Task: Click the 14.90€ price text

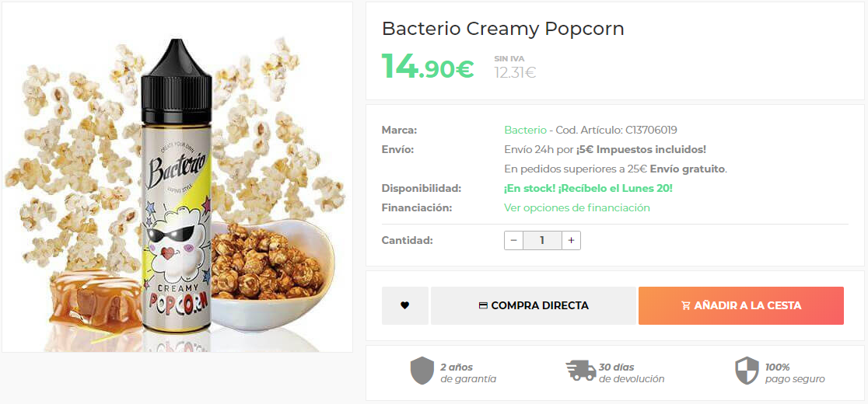Action: [x=428, y=66]
